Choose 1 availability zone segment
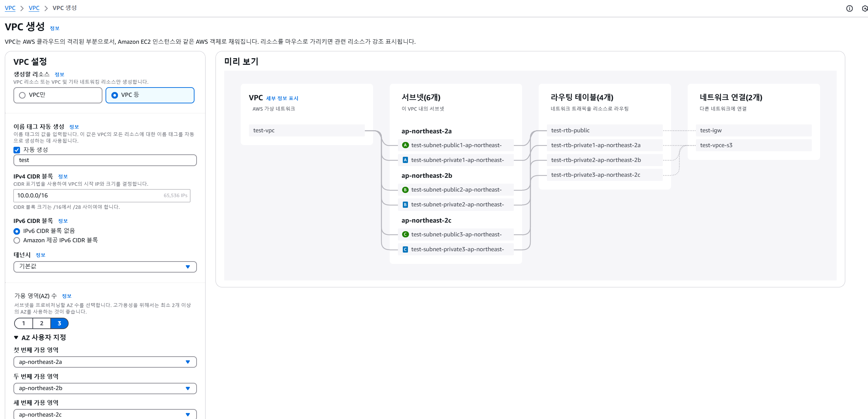The height and width of the screenshot is (419, 868). pos(24,324)
